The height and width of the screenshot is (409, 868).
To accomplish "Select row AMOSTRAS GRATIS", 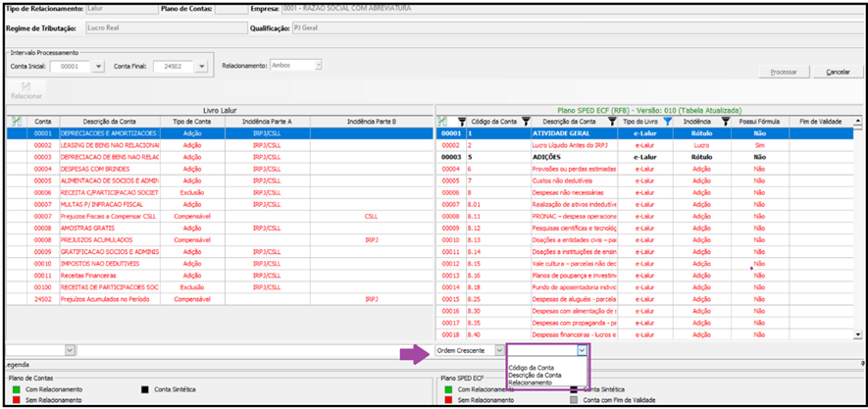I will tap(220, 228).
